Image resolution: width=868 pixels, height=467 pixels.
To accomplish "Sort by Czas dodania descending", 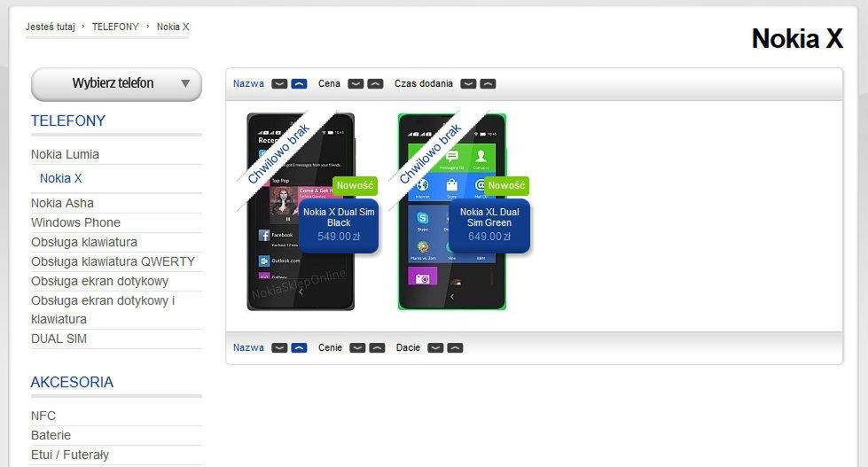I will (468, 84).
